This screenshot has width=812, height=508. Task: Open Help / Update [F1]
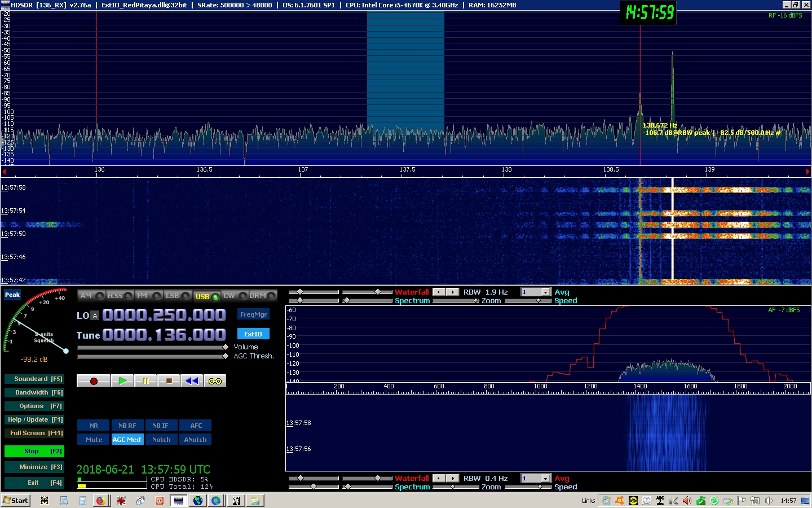tap(34, 419)
